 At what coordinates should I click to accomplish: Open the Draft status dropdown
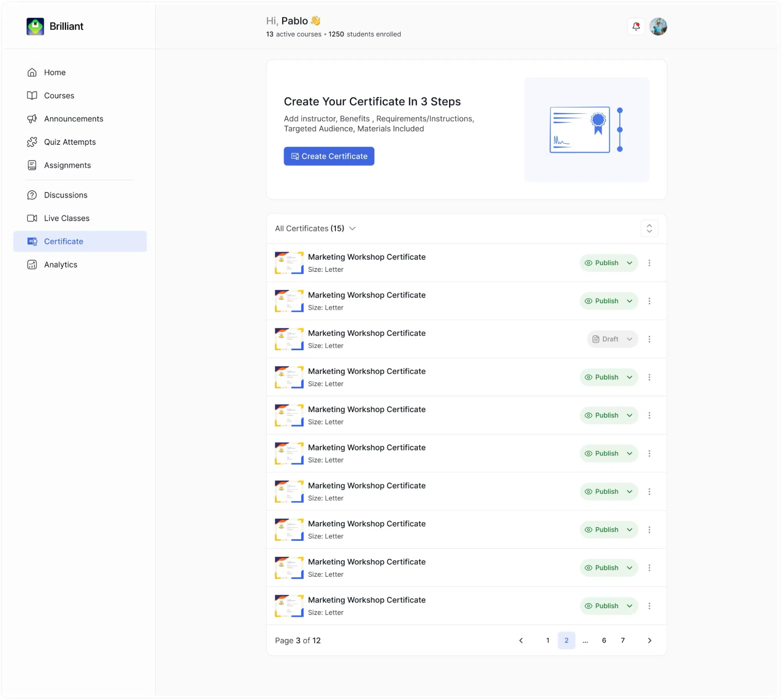[x=612, y=339]
